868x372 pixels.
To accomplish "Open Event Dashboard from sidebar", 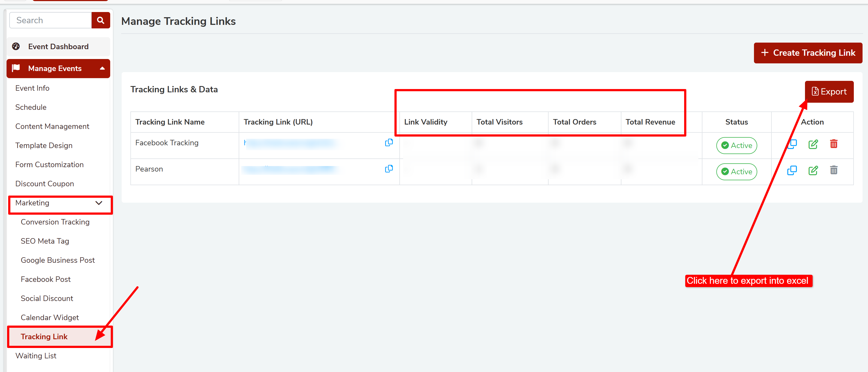I will pos(58,46).
